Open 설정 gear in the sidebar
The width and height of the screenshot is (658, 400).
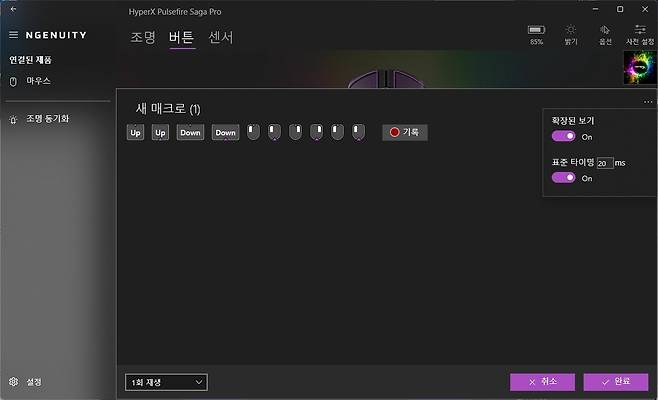(x=14, y=381)
